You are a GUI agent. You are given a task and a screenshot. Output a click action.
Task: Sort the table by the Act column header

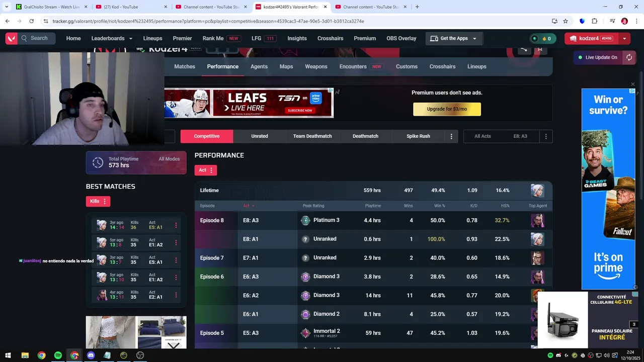pos(249,206)
